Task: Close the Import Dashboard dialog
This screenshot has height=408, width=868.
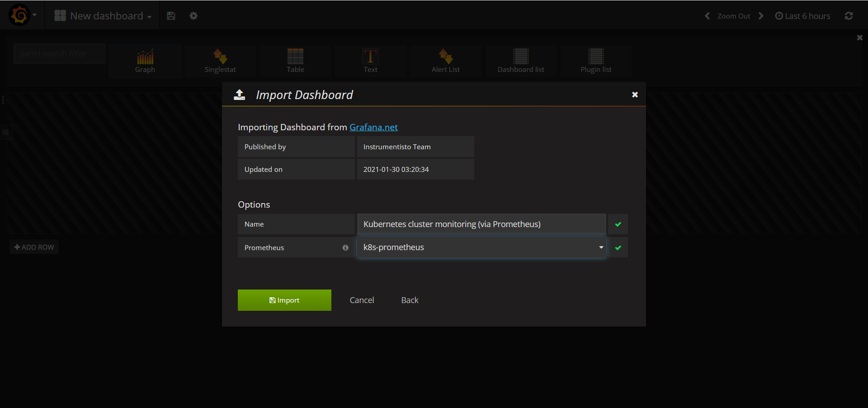Action: (635, 95)
